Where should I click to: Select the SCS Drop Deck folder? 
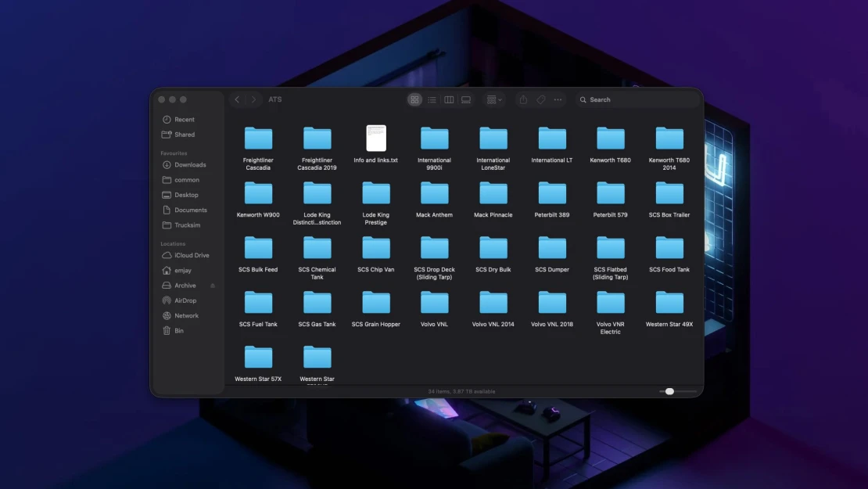435,248
